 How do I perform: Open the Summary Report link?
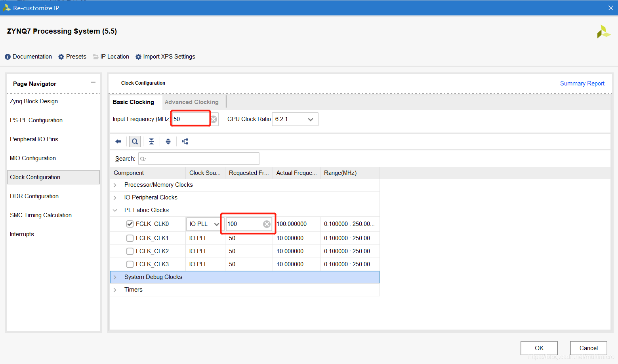coord(582,83)
